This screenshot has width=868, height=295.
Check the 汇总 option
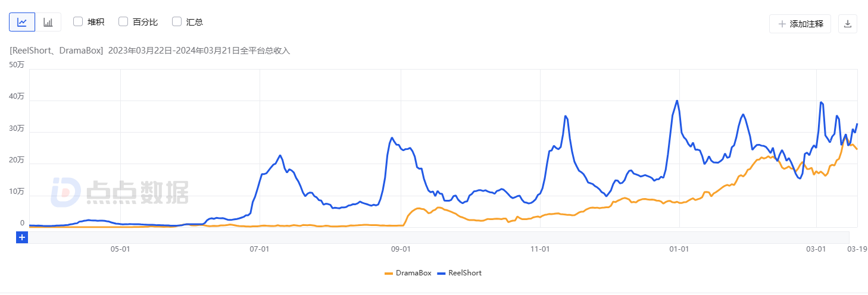click(177, 22)
